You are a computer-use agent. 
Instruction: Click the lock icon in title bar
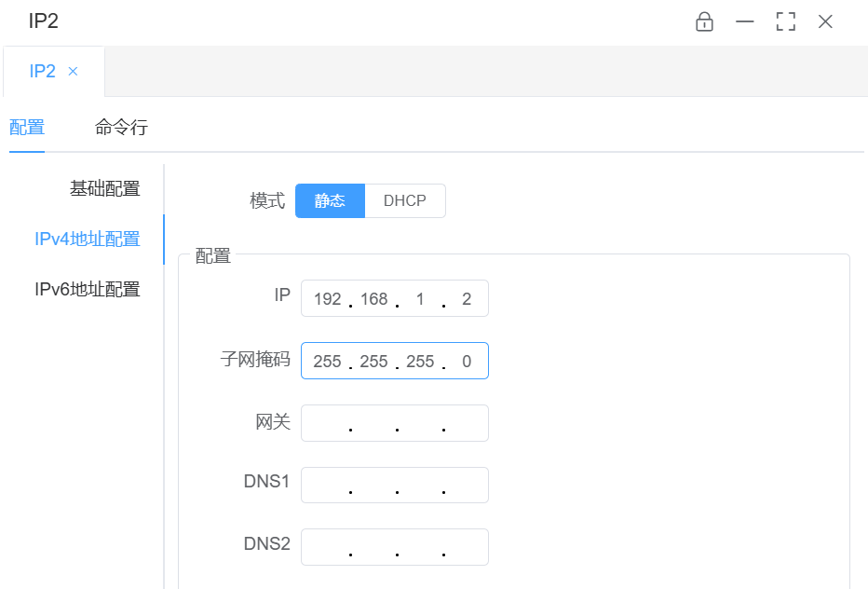[704, 21]
